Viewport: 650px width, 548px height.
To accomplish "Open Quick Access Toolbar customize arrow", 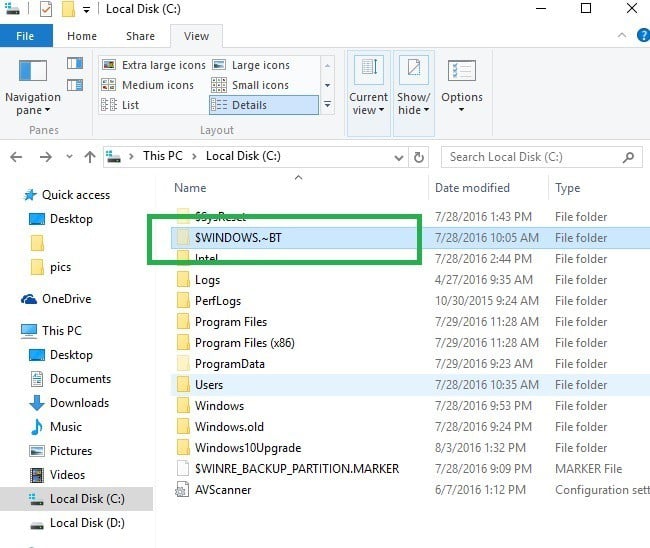I will [86, 10].
